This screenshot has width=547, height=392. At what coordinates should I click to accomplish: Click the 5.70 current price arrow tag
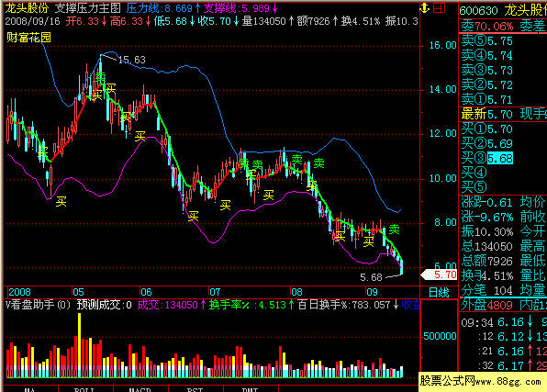(439, 274)
